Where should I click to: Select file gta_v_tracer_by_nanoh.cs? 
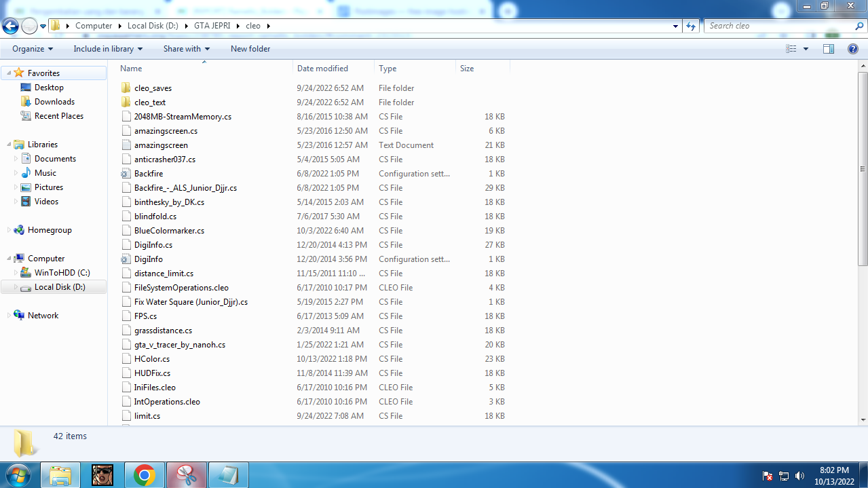[x=180, y=345]
